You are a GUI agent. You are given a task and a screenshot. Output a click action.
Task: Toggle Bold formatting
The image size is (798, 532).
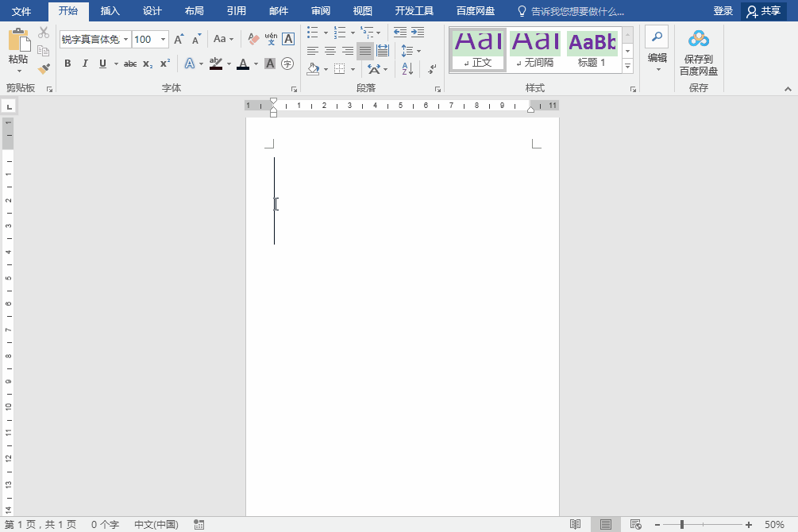[x=67, y=64]
